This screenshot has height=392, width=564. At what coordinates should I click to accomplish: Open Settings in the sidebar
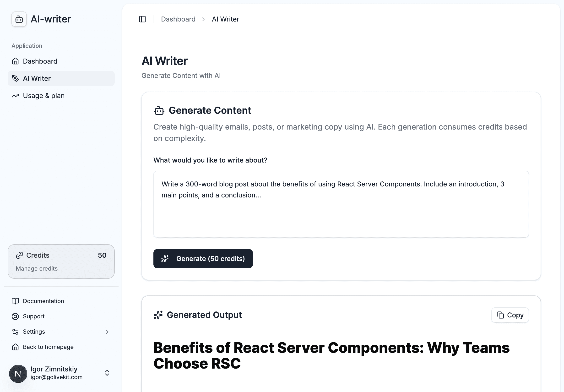tap(61, 332)
